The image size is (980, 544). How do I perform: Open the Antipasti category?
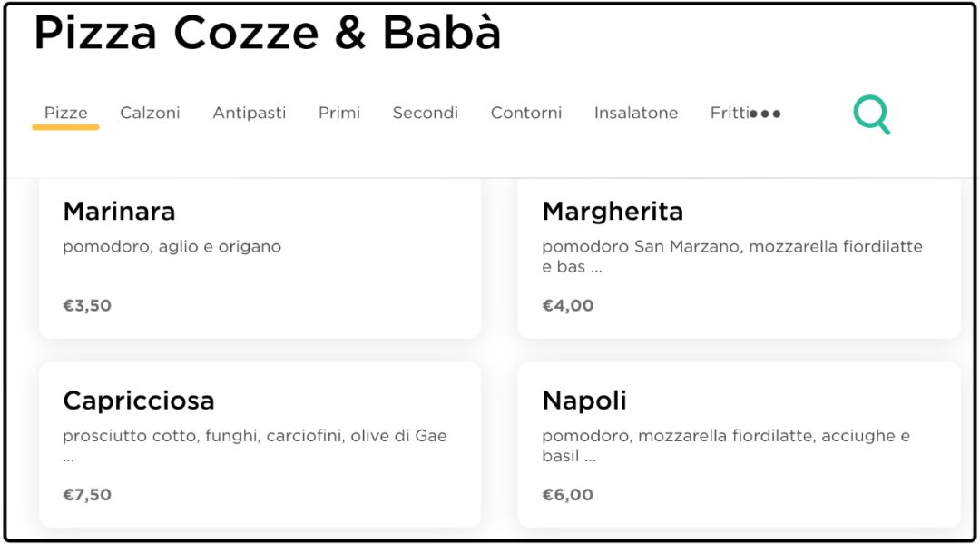click(x=250, y=113)
